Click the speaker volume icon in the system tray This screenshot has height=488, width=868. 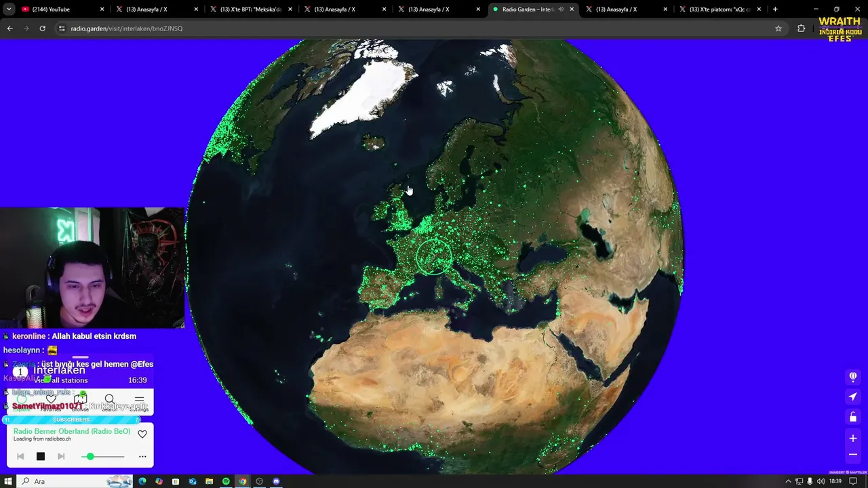pyautogui.click(x=821, y=481)
